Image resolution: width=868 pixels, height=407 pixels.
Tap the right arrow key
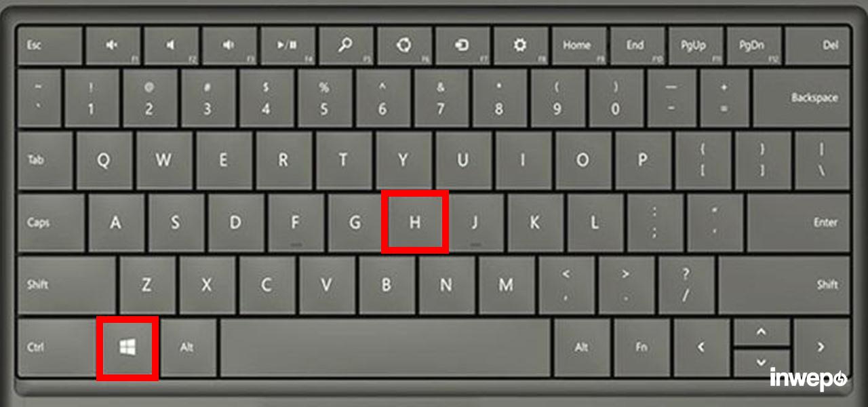(821, 347)
